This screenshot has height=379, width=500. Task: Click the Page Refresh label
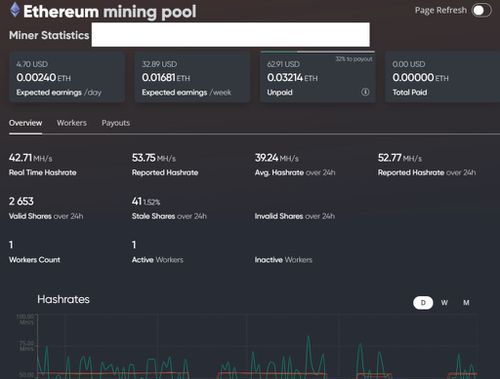click(x=441, y=10)
